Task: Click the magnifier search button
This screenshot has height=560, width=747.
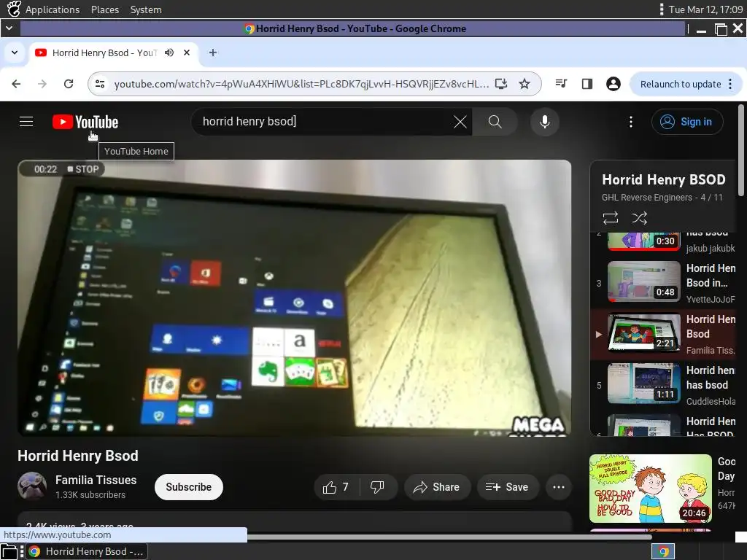Action: (x=495, y=122)
